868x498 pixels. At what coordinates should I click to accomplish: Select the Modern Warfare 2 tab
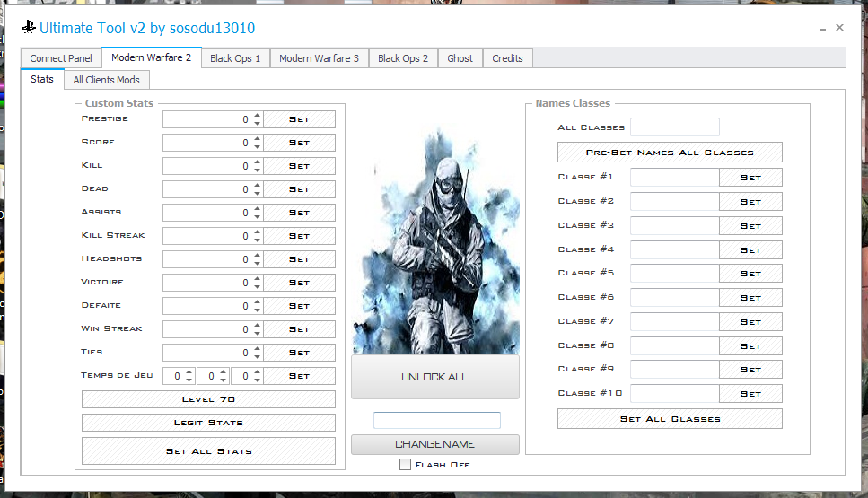pyautogui.click(x=151, y=57)
